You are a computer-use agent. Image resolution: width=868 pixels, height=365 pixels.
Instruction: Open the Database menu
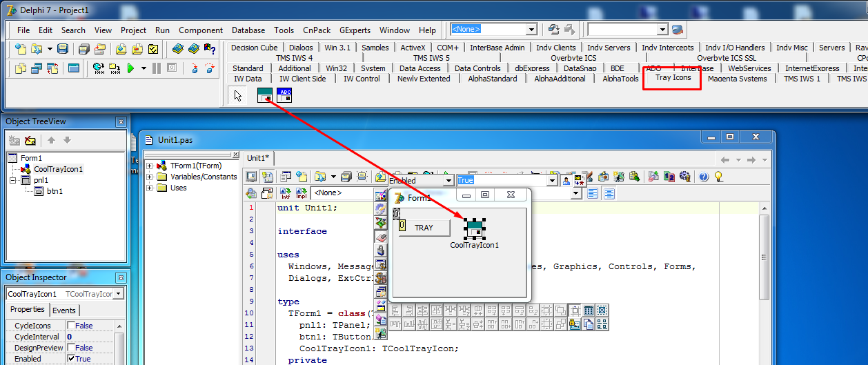(248, 30)
